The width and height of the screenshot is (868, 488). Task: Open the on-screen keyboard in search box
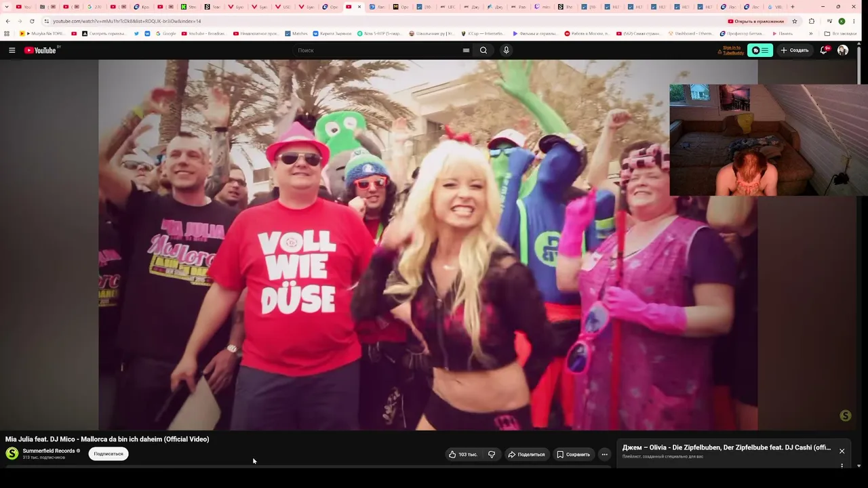click(x=466, y=50)
